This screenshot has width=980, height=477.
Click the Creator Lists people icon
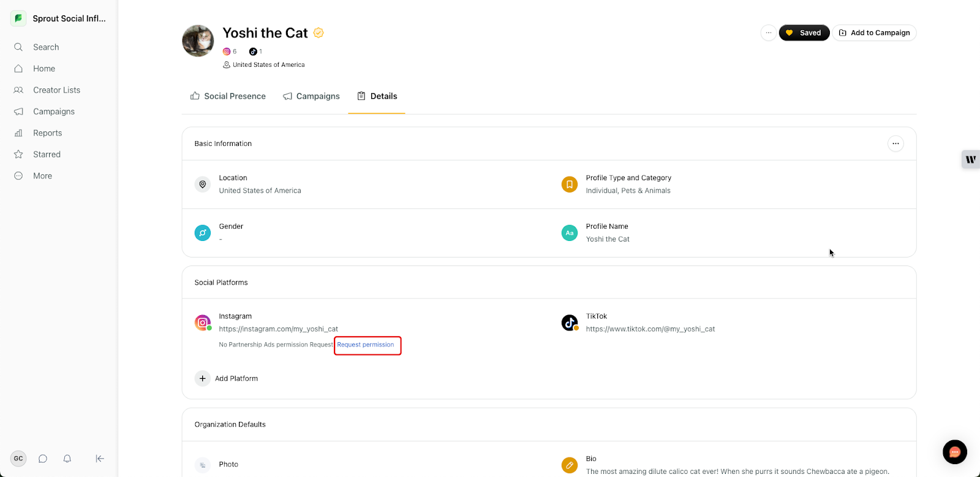click(x=18, y=90)
